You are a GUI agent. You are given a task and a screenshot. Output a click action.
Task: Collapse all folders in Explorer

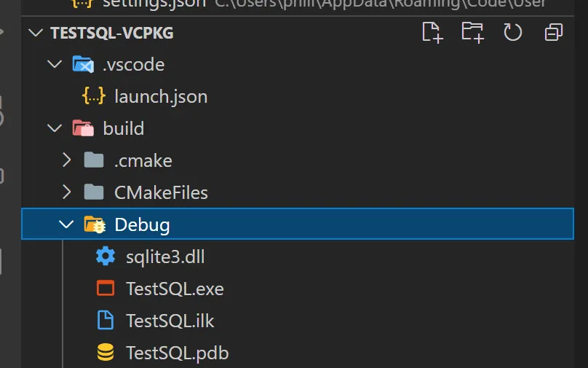[x=554, y=32]
